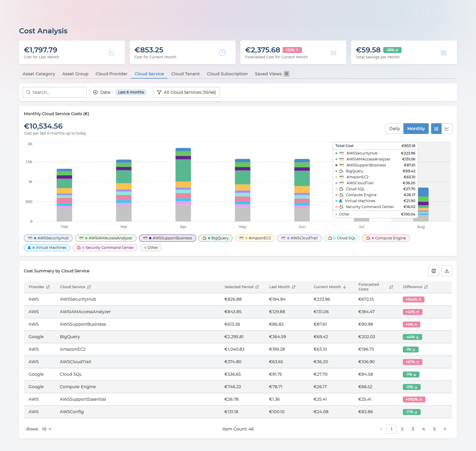Click the AWSSupportEssential service name
The image size is (476, 451).
(x=83, y=399)
